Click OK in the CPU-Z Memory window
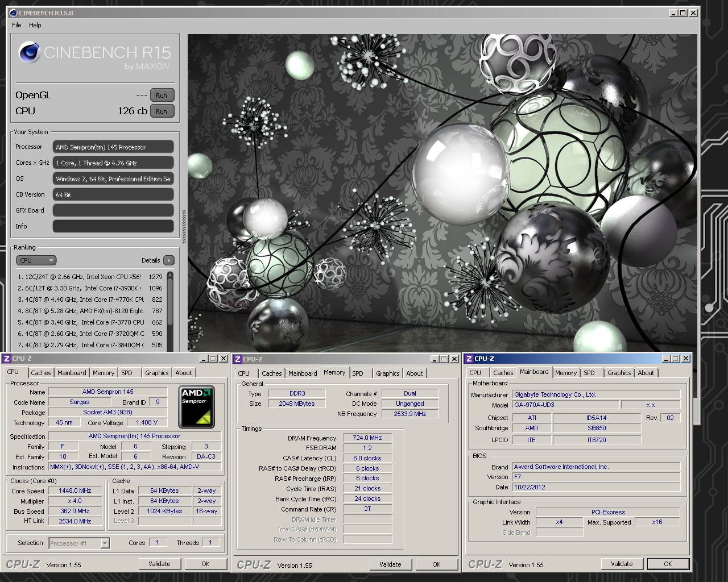This screenshot has width=728, height=582. (436, 564)
